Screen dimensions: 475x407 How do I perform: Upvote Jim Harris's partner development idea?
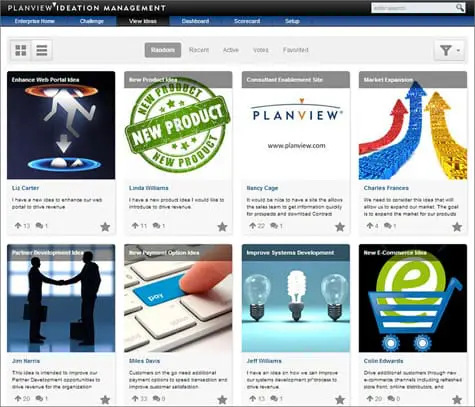pos(18,398)
